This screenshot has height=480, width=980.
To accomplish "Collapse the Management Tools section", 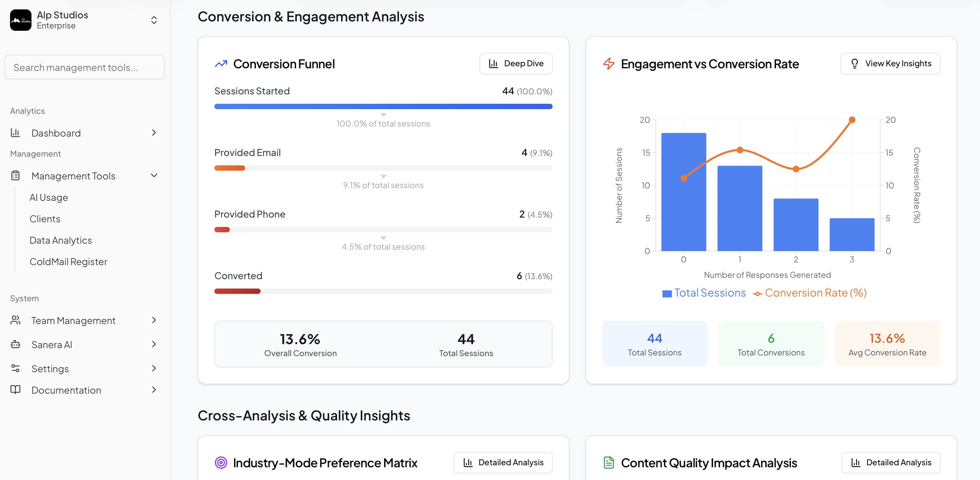I will click(x=154, y=175).
